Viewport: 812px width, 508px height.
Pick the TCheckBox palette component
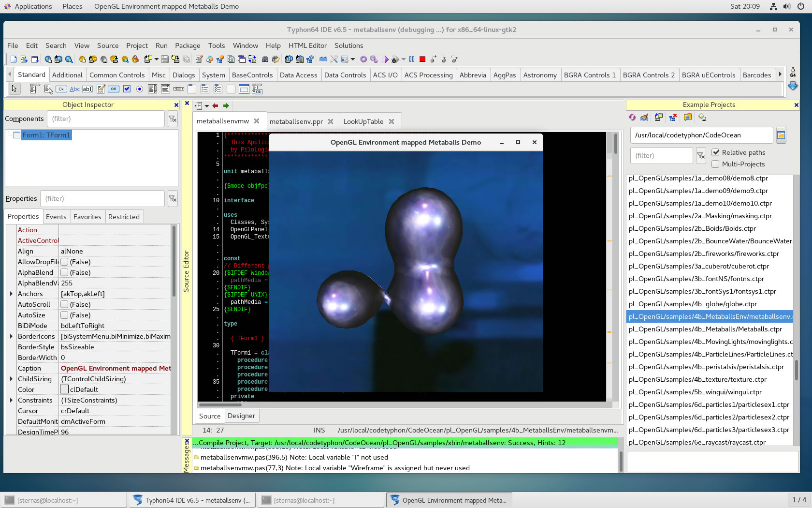click(x=127, y=89)
